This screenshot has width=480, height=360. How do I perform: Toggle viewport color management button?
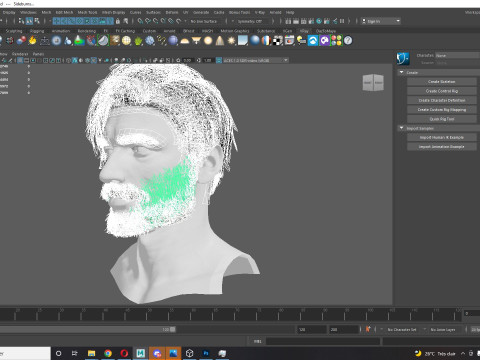(x=219, y=60)
